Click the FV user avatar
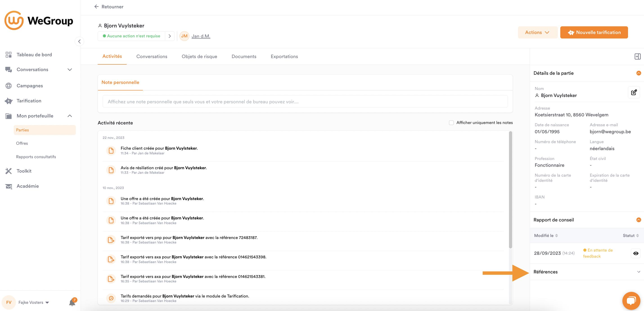Screen dimensions: 644x311 click(9, 302)
